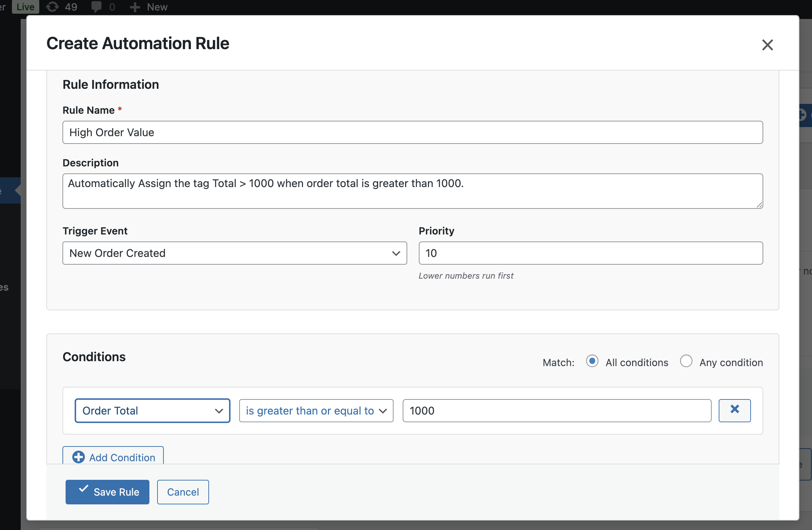Remove the Order Total condition row
812x530 pixels.
point(734,410)
